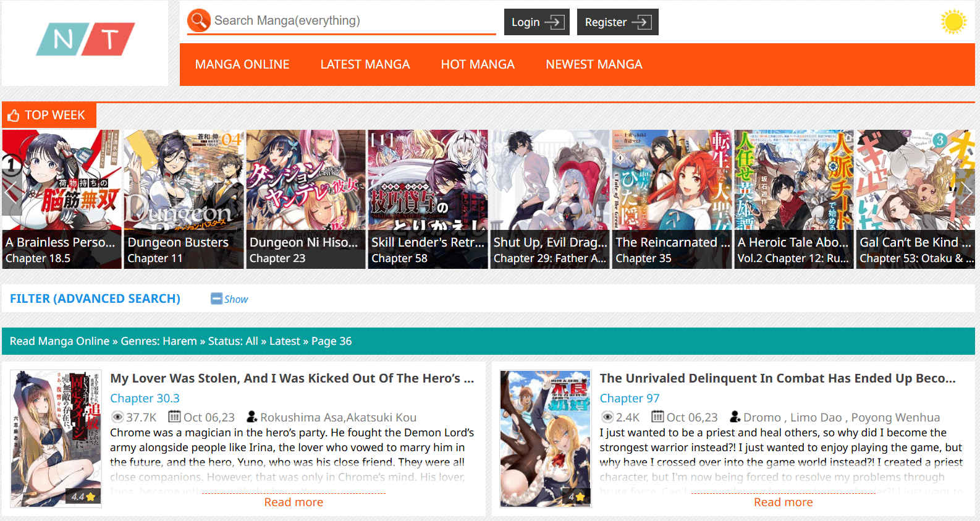Click the Status: All breadcrumb
The height and width of the screenshot is (521, 980).
click(x=233, y=341)
